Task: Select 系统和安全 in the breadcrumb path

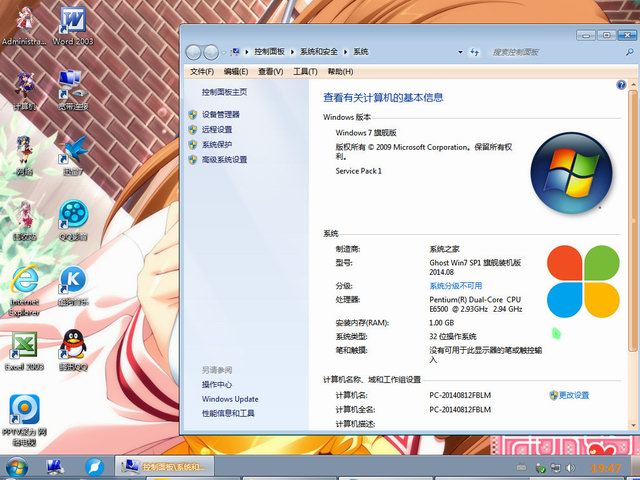Action: click(x=319, y=52)
